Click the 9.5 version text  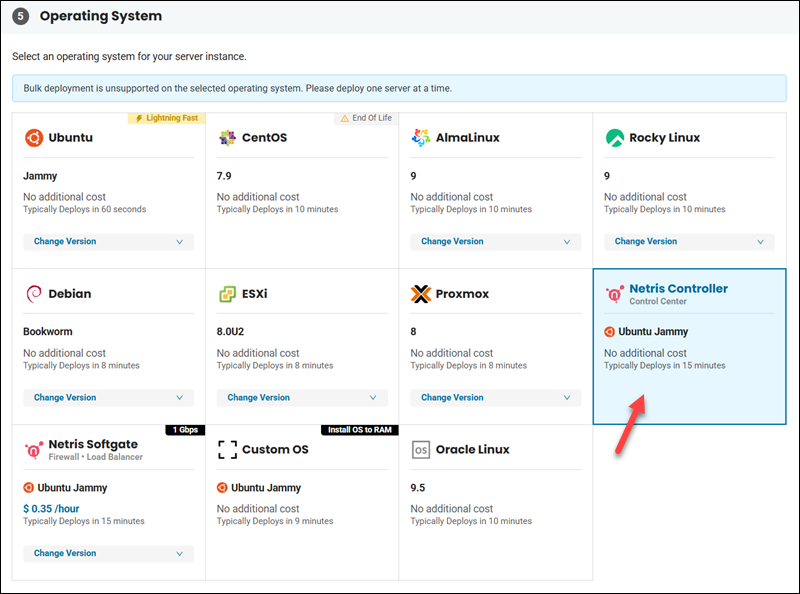417,488
